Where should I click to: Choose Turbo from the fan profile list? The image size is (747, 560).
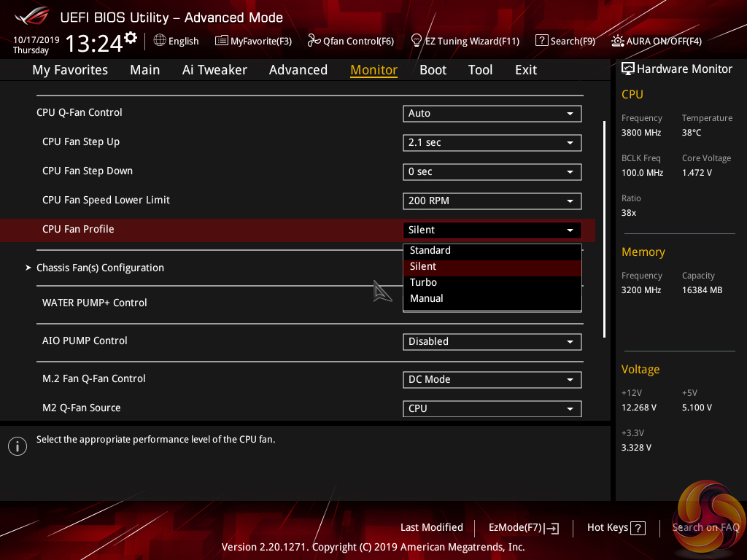(492, 282)
